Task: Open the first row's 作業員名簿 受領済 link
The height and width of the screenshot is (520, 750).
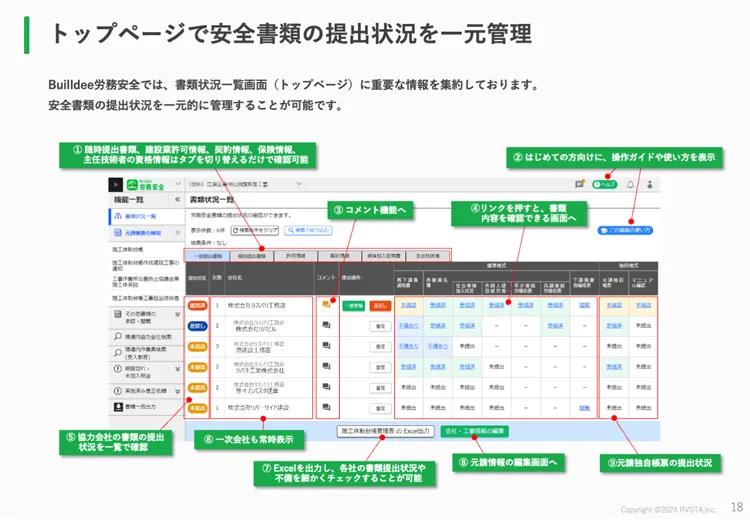Action: coord(438,305)
